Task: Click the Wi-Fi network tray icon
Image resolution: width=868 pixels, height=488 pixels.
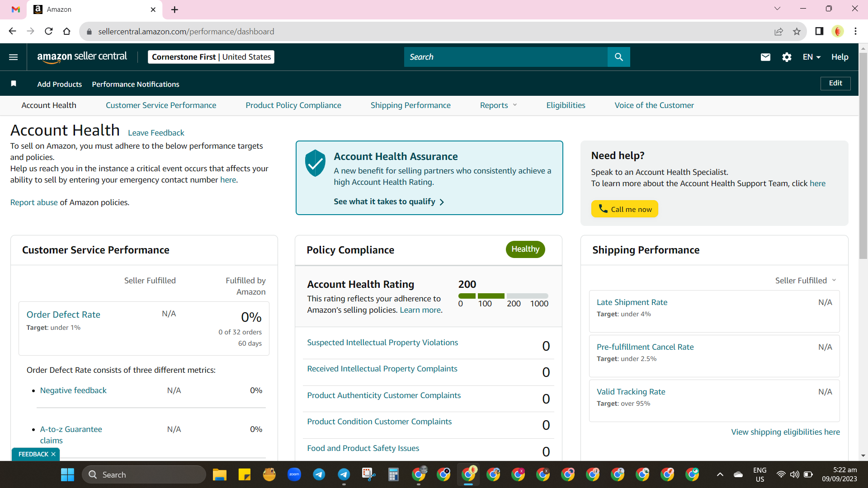Action: pos(781,474)
